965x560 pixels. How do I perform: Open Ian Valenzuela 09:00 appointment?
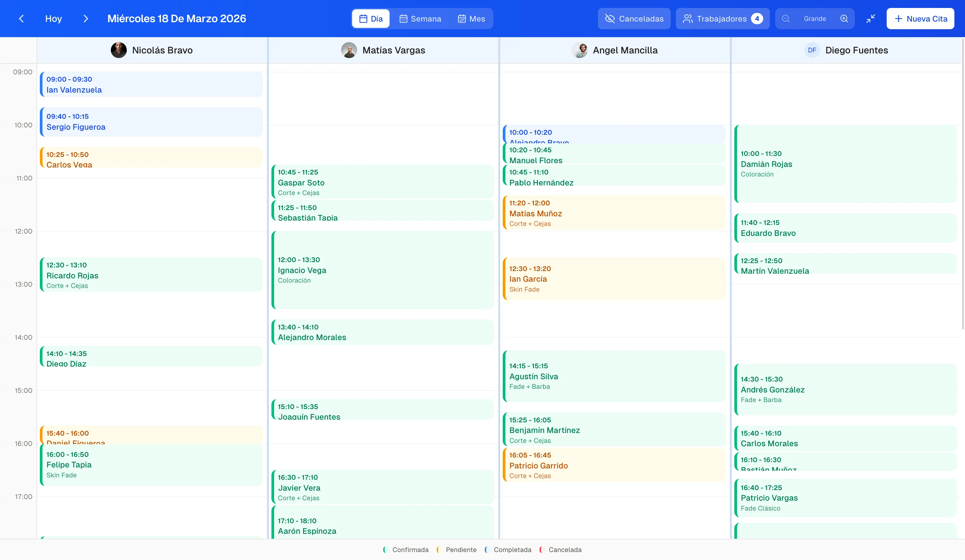(151, 84)
